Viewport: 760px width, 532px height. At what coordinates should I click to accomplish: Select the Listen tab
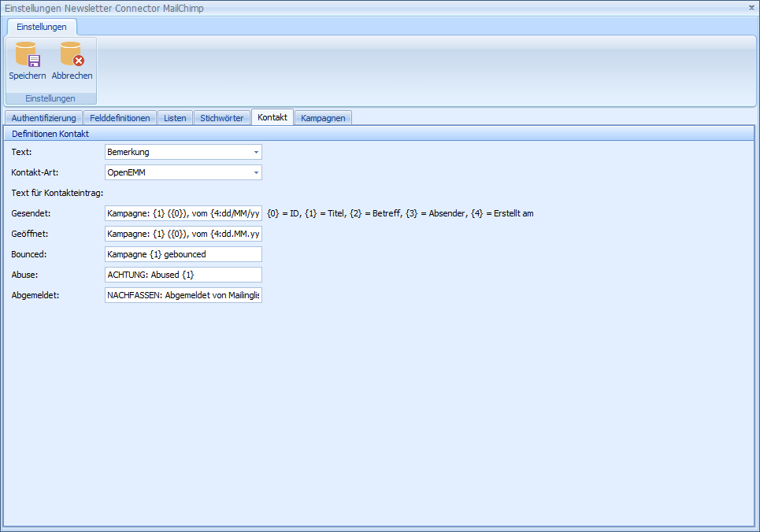point(175,118)
